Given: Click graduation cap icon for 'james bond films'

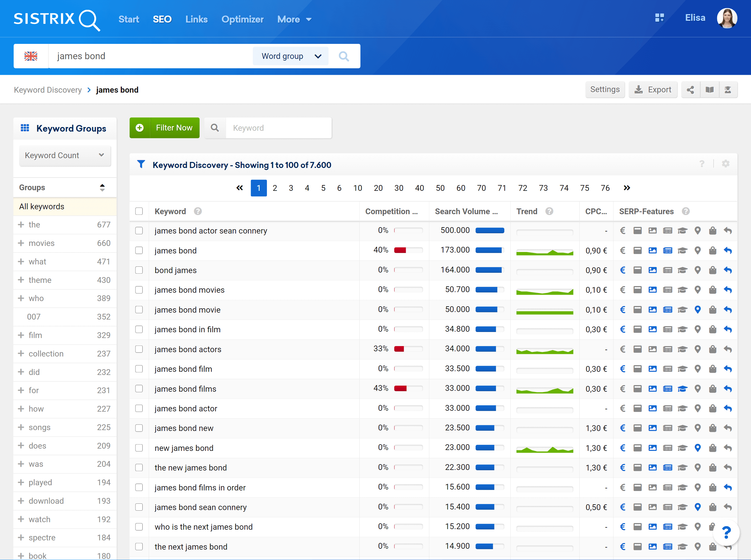Looking at the screenshot, I should pos(683,389).
